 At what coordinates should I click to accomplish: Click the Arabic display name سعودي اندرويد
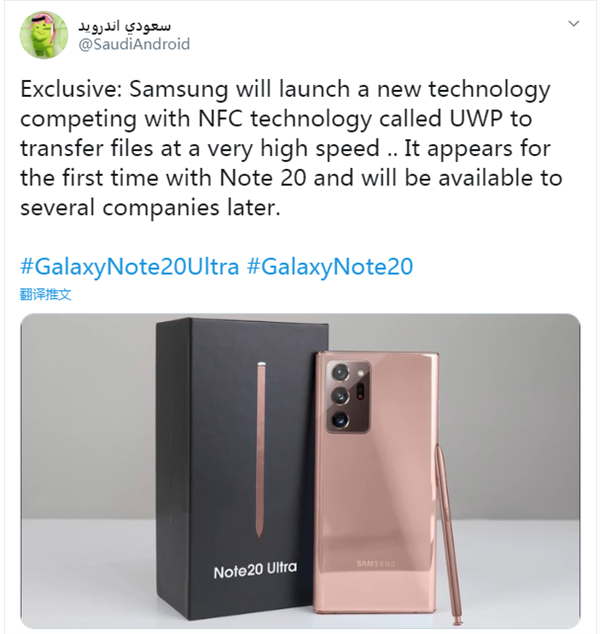[x=131, y=25]
